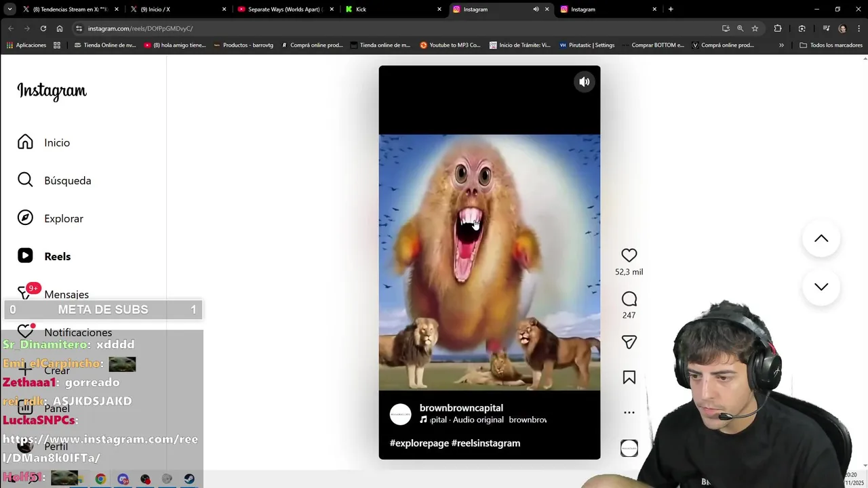Image resolution: width=868 pixels, height=488 pixels.
Task: Expand the hidden bookmarks chevron
Action: (x=781, y=45)
